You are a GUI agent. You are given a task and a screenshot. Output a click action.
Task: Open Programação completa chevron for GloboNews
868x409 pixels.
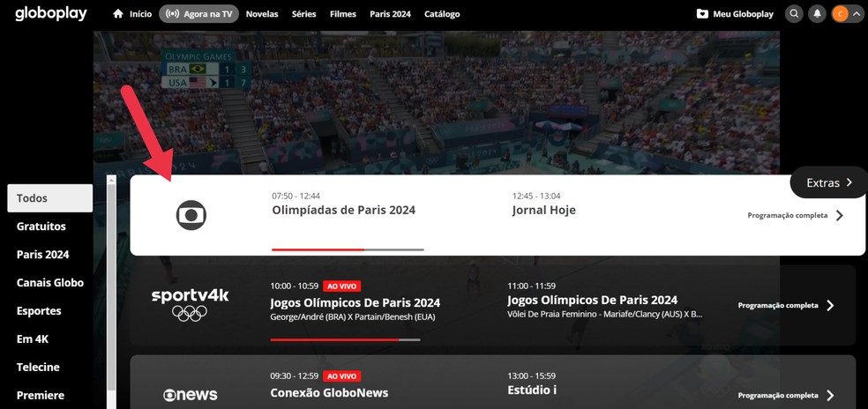tap(830, 395)
